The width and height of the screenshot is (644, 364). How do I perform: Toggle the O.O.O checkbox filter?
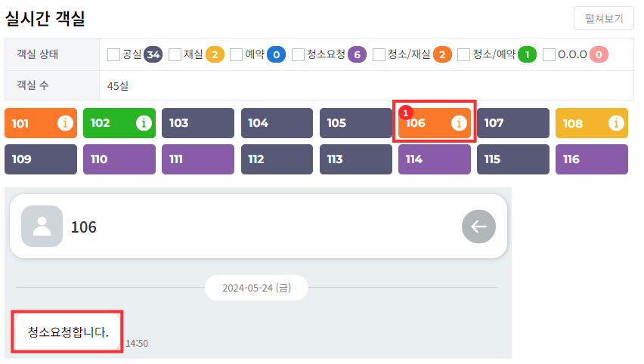[550, 54]
